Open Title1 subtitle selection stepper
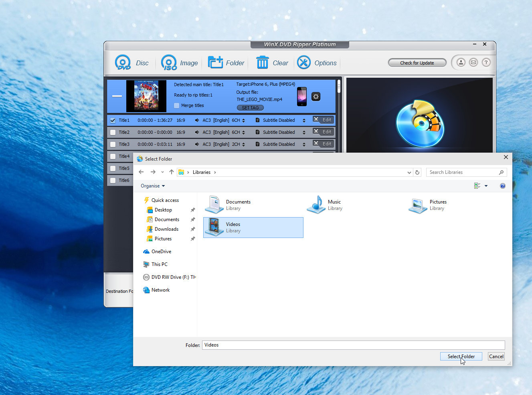This screenshot has width=532, height=395. [x=304, y=120]
